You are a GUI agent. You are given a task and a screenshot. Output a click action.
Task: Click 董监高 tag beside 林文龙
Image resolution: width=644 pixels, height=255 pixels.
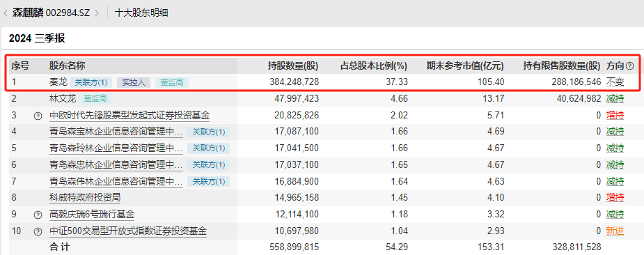click(97, 99)
